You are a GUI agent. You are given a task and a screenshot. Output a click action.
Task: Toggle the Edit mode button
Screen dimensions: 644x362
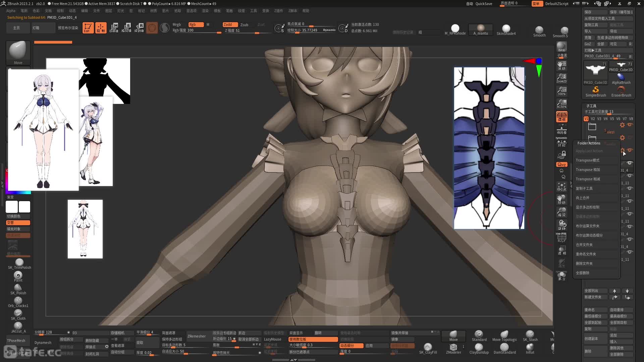88,27
